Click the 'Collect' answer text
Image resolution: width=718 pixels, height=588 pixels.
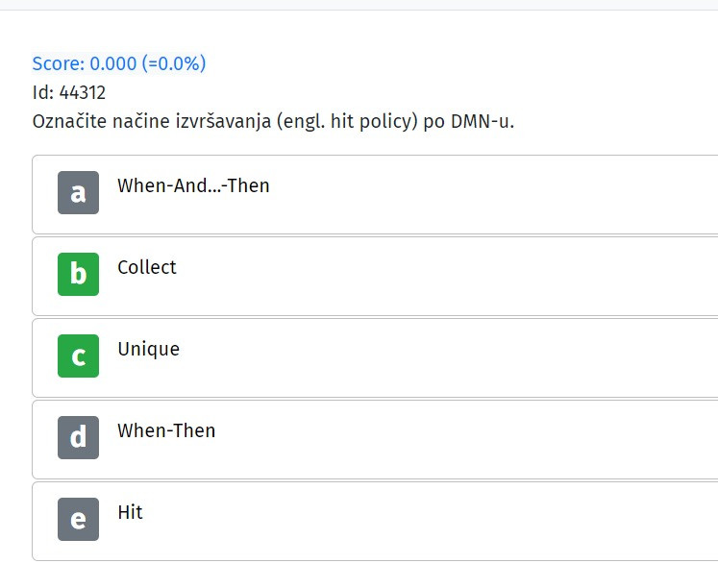click(x=146, y=267)
